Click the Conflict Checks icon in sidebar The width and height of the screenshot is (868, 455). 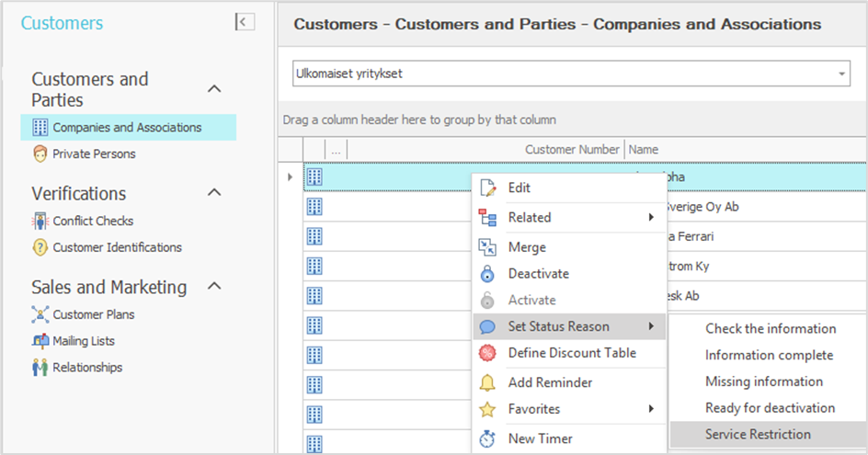40,222
